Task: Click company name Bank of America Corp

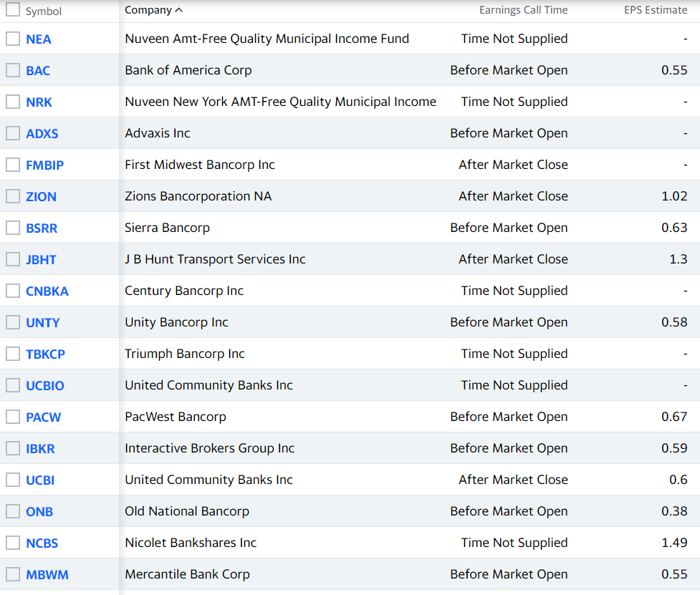Action: click(x=188, y=70)
